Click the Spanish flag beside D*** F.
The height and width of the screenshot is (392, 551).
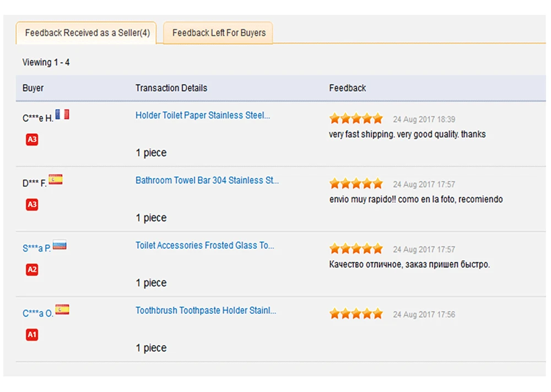click(56, 179)
